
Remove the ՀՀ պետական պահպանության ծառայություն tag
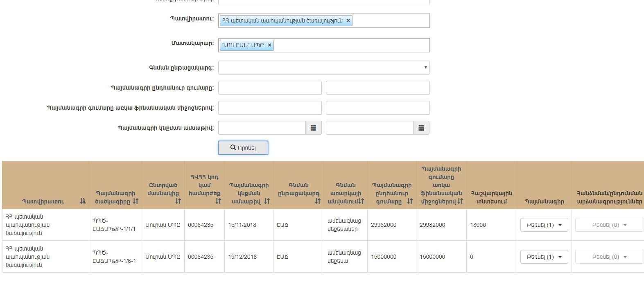coord(348,20)
